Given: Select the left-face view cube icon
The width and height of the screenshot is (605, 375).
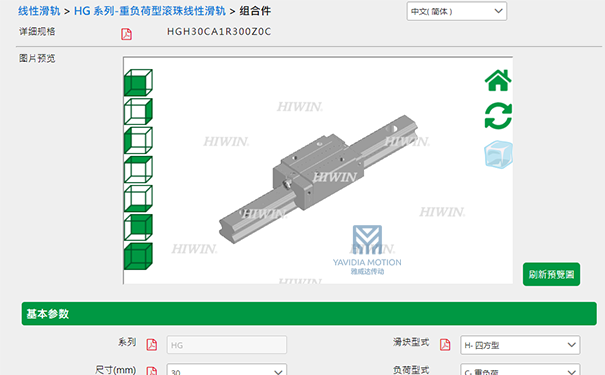Looking at the screenshot, I should pos(138,140).
